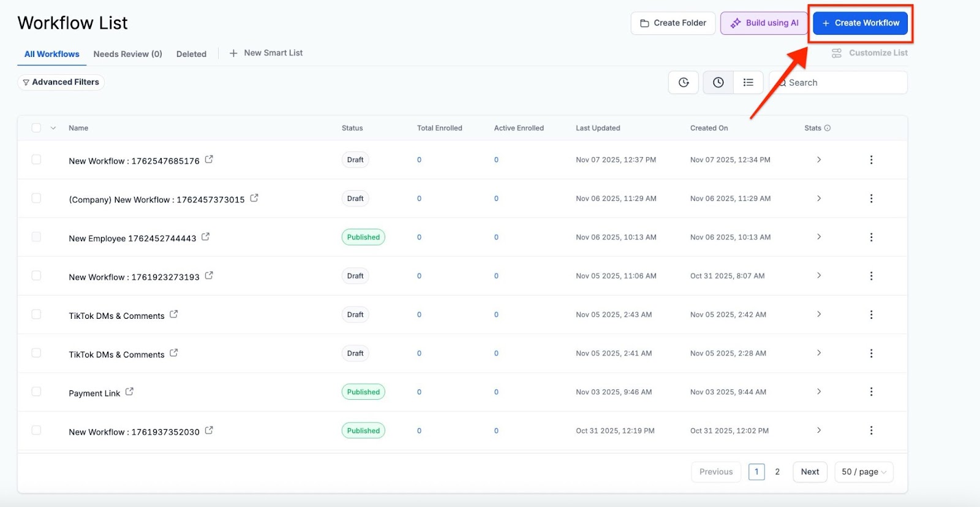This screenshot has height=507, width=980.
Task: Expand the bulk-select chevron beside header checkbox
Action: point(53,128)
